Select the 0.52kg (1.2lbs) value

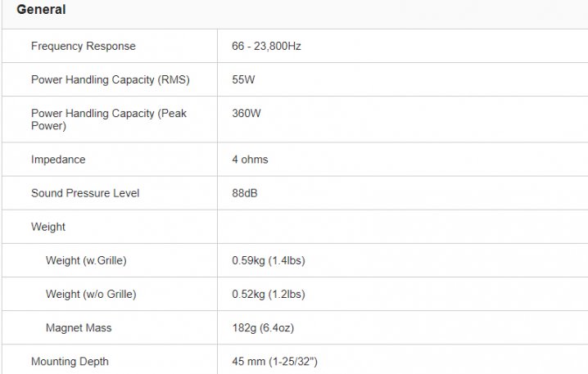click(x=268, y=294)
